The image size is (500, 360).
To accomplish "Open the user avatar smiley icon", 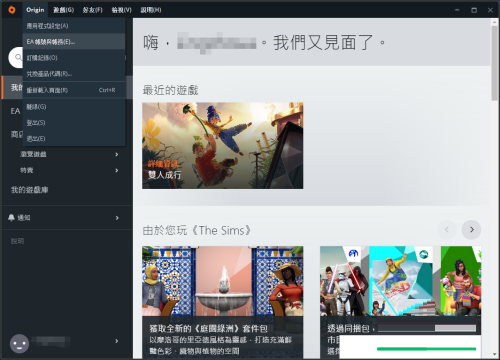I will 19,344.
